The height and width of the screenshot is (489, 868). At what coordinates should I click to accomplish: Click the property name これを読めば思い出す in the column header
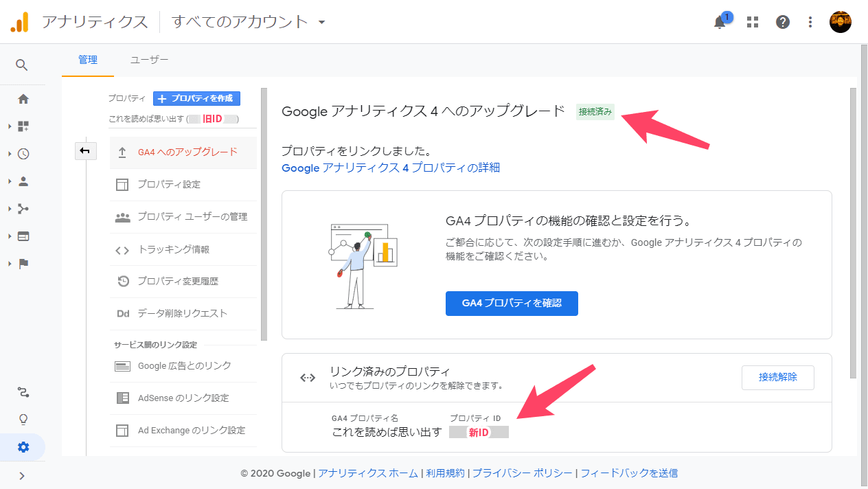(x=146, y=119)
